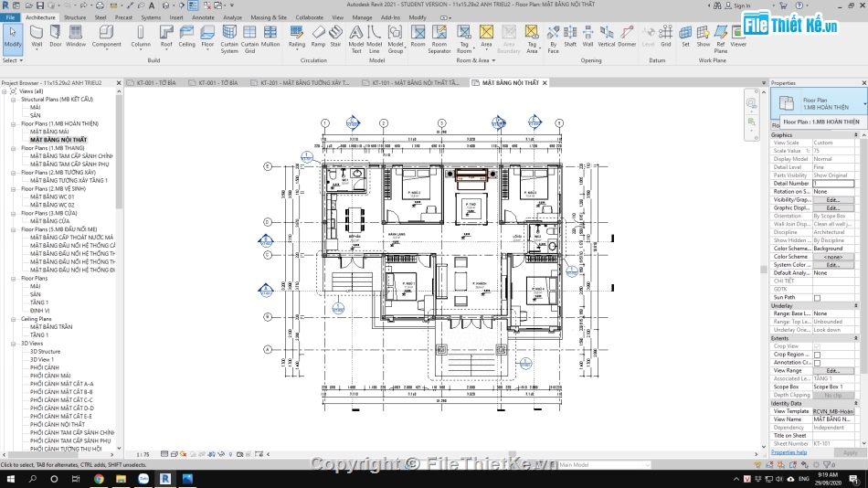
Task: Open the Properties help link
Action: tap(789, 452)
